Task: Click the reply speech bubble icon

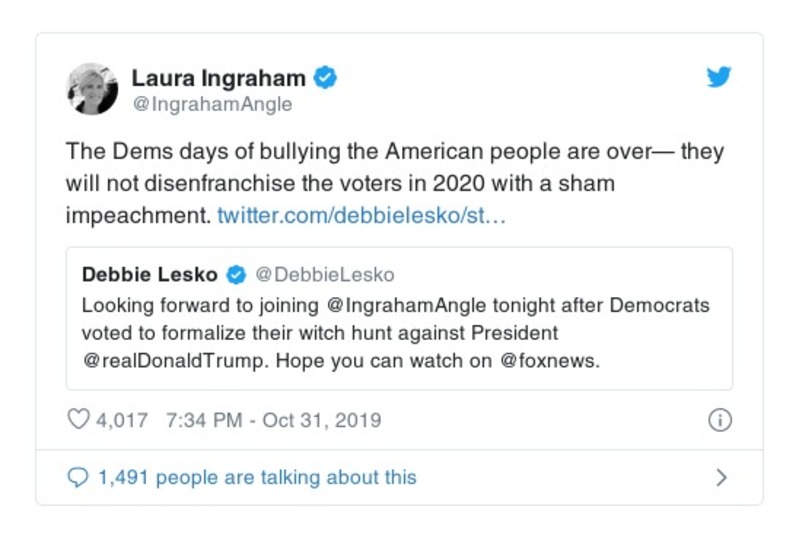Action: [78, 478]
